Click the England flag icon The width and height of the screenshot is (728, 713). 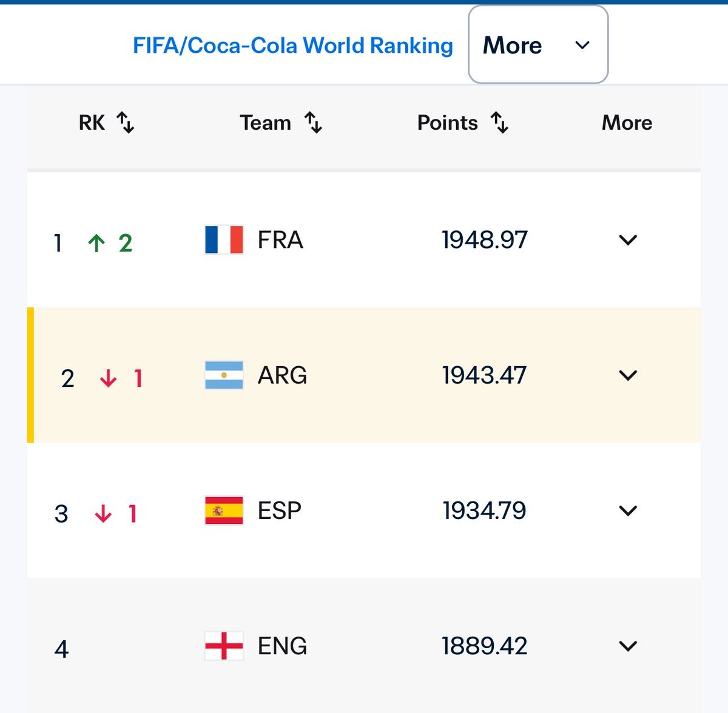(224, 646)
